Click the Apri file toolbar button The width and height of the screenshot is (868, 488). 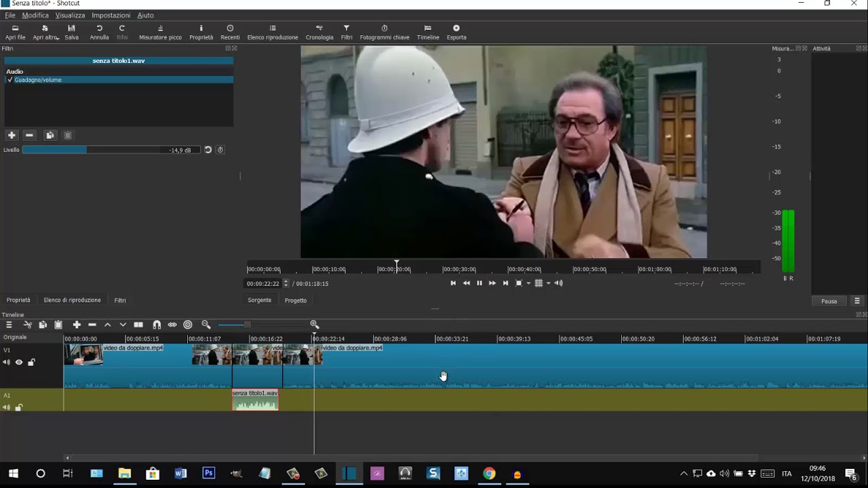(15, 33)
